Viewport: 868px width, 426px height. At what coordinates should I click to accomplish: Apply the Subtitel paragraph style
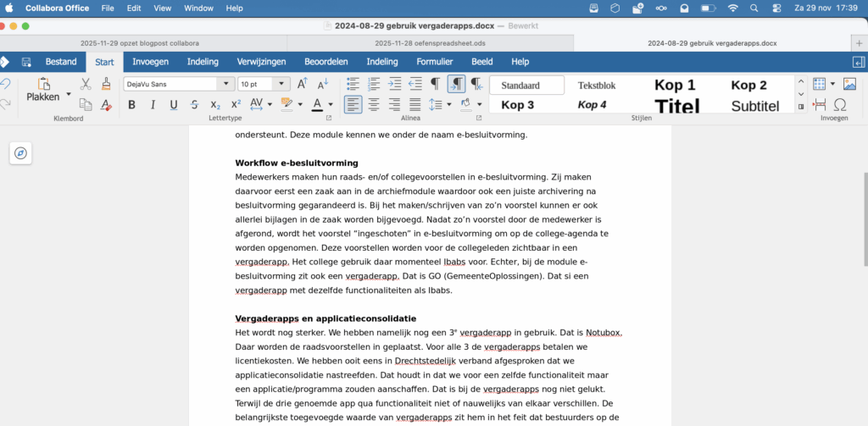[754, 106]
